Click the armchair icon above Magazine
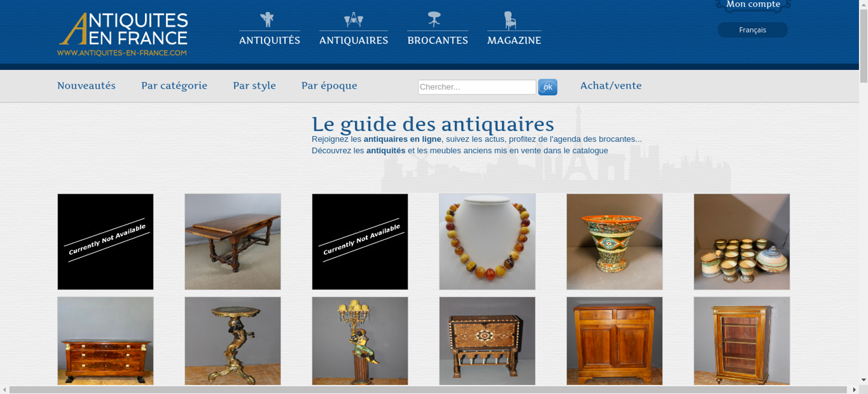 (x=510, y=20)
